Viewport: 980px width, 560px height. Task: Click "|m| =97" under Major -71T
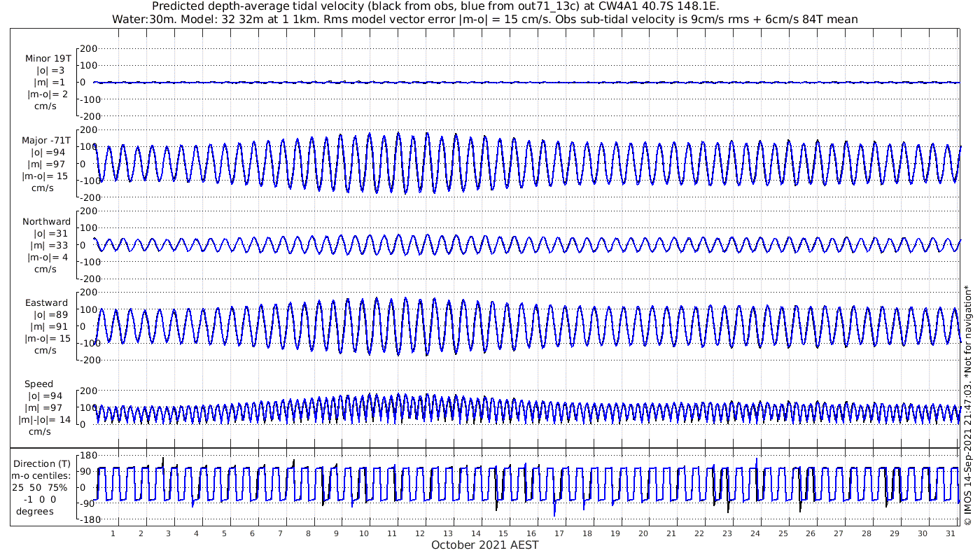pos(49,164)
